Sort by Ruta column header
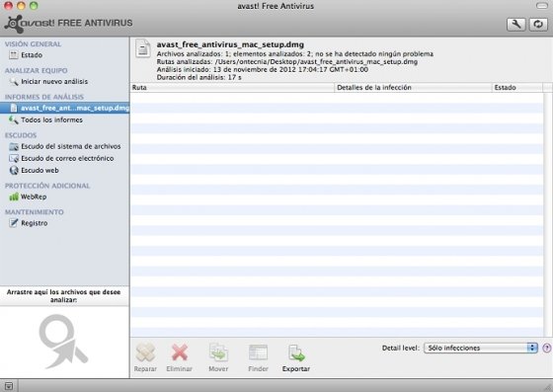553x392 pixels. coord(232,88)
